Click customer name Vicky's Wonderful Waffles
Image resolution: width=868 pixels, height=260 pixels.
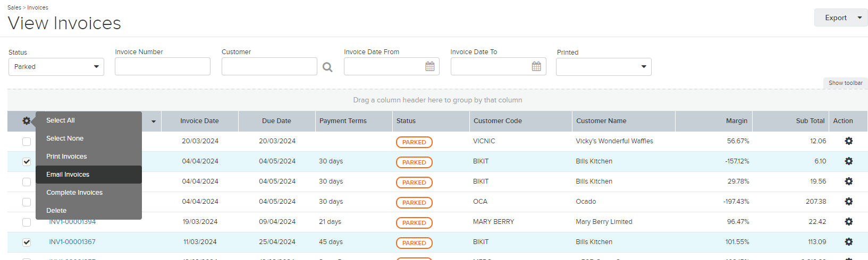614,141
